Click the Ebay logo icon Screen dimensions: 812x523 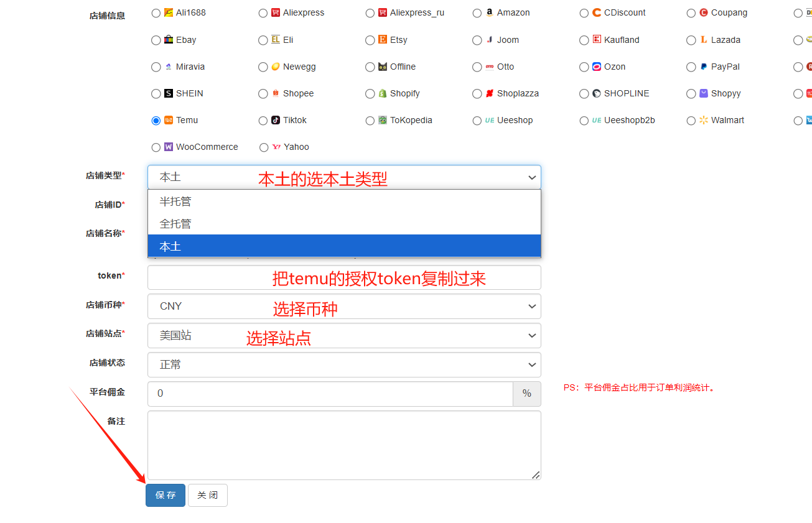pos(169,40)
